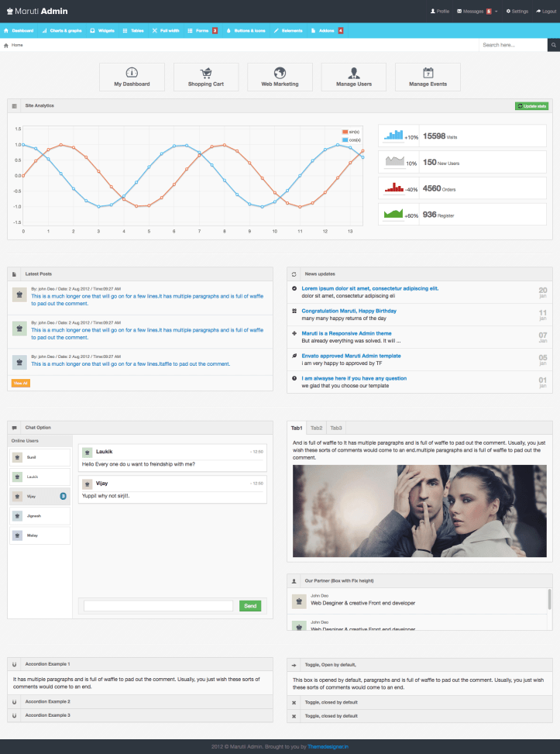This screenshot has width=560, height=754.
Task: Click the refresh icon beside News updates
Action: tap(294, 274)
